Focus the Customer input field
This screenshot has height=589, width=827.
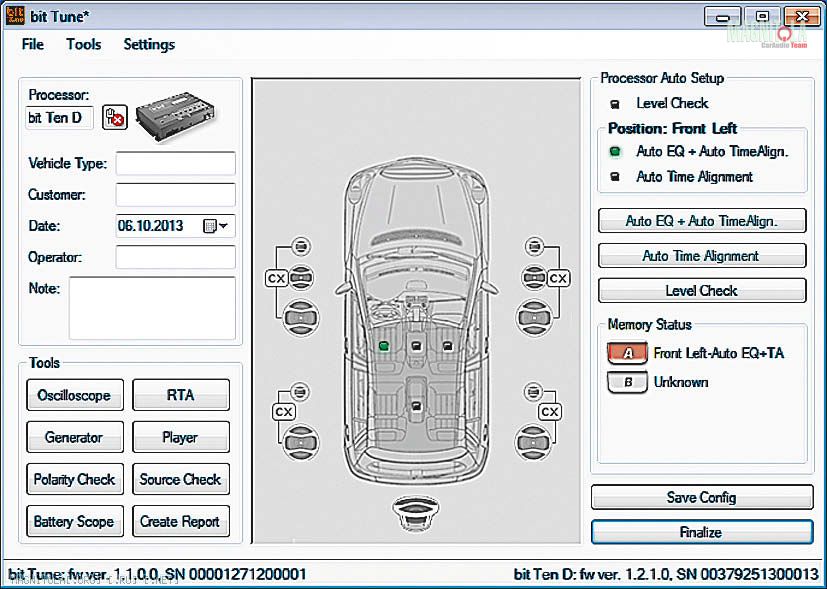(176, 195)
